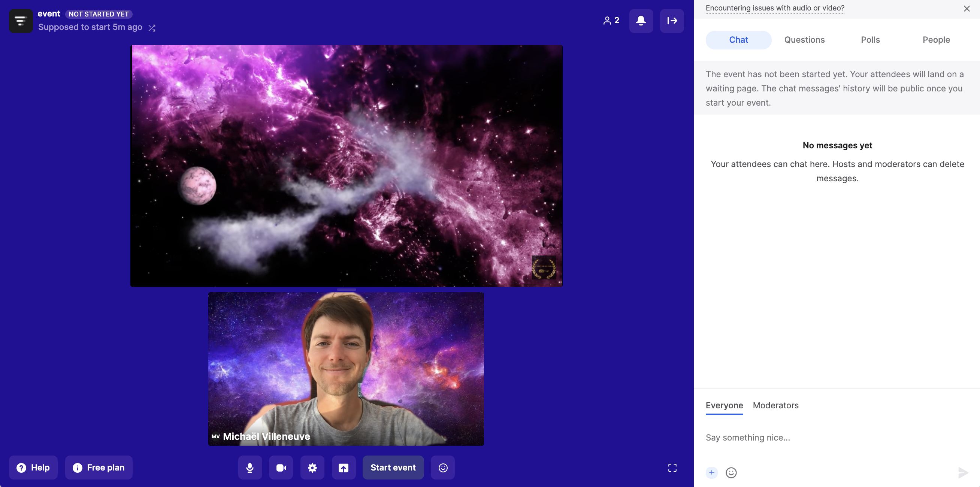The height and width of the screenshot is (487, 980).
Task: Click the shuffle icon beside start time
Action: click(x=152, y=28)
